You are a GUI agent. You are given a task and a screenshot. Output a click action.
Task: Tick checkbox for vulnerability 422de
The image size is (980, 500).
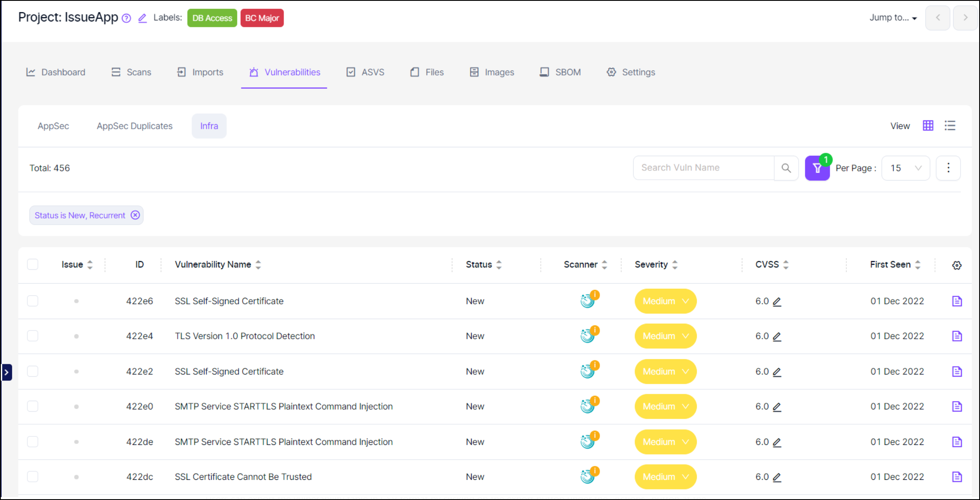[x=33, y=441]
